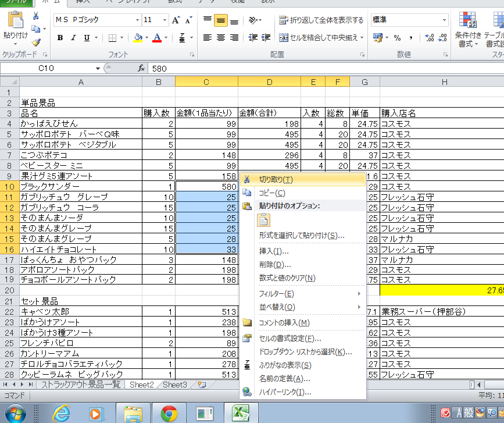Image resolution: width=504 pixels, height=423 pixels.
Task: Click the increase decimal places icon
Action: 430,38
